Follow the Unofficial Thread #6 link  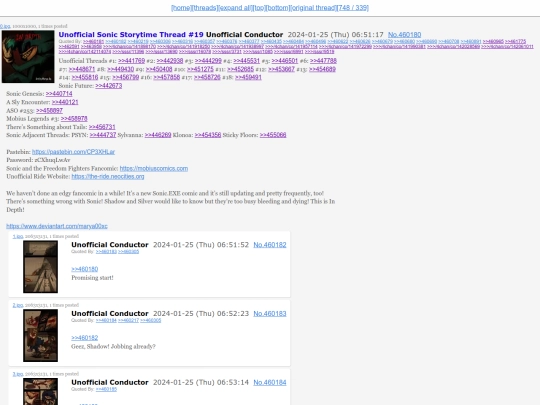[x=323, y=61]
